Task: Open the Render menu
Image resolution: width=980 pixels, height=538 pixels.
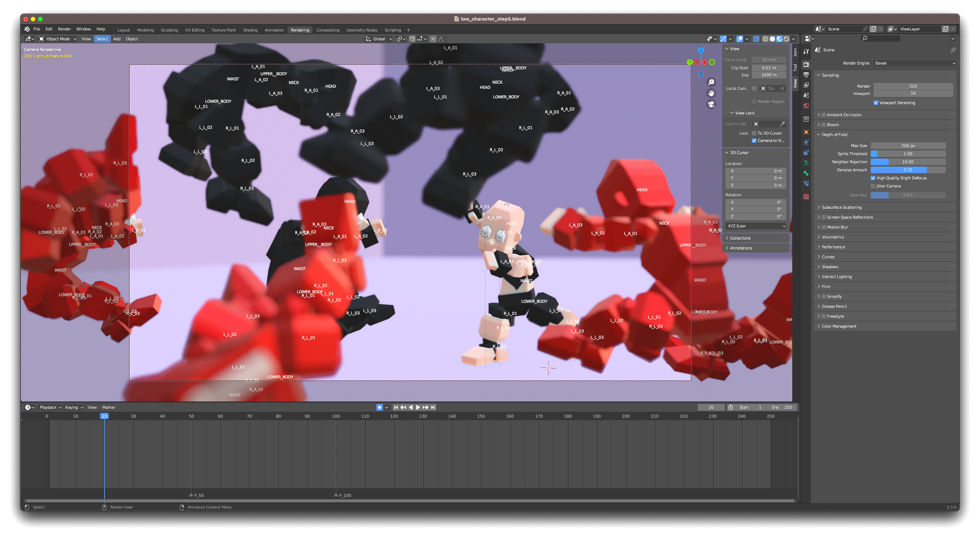Action: pyautogui.click(x=64, y=29)
